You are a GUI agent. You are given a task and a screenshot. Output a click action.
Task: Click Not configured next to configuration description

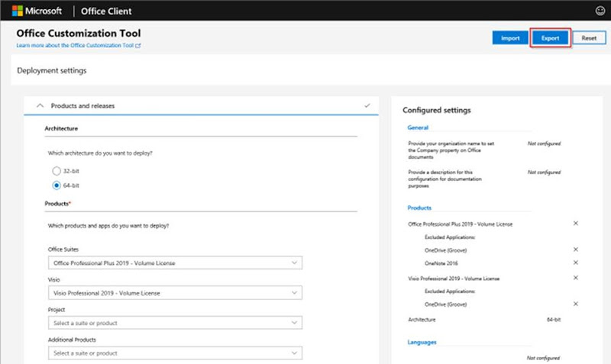544,172
